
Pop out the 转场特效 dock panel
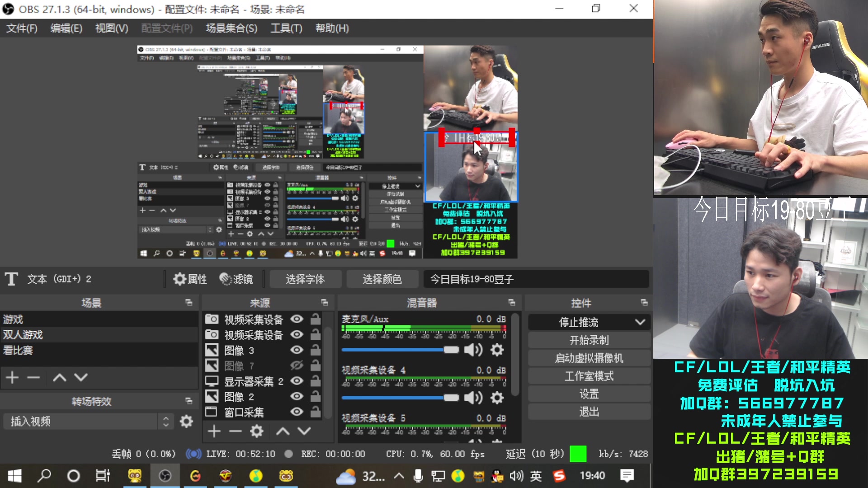click(x=189, y=401)
